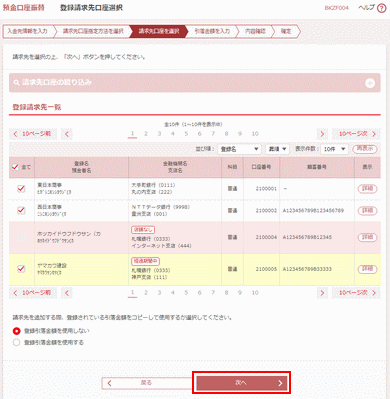390x399 pixels.
Task: Click the 東日本商事 name cell
Action: [x=81, y=189]
